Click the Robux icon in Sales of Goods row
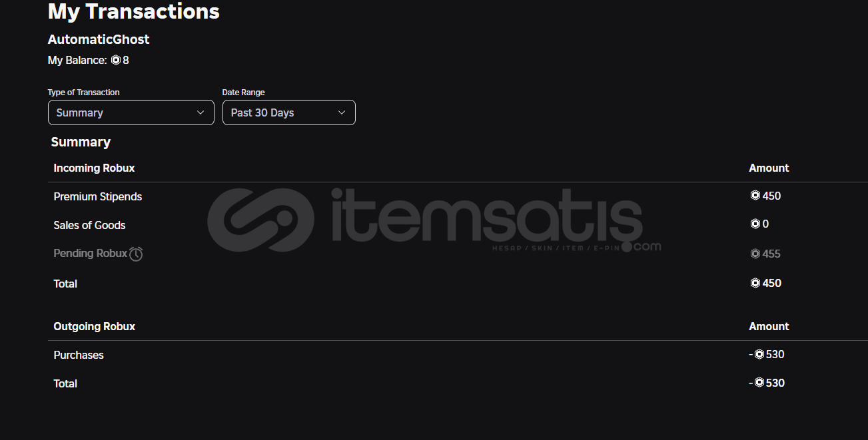This screenshot has width=868, height=440. (x=755, y=224)
